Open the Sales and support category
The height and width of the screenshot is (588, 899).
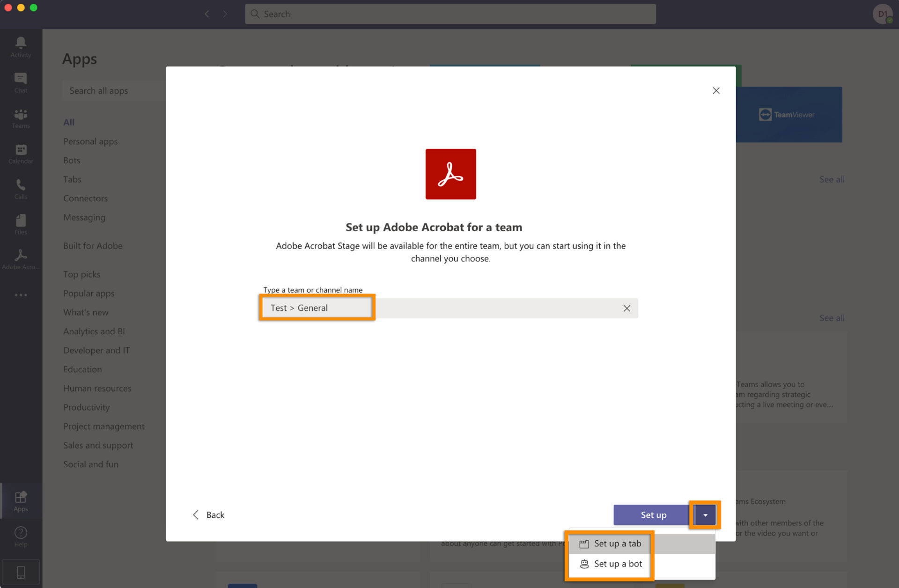click(x=98, y=445)
